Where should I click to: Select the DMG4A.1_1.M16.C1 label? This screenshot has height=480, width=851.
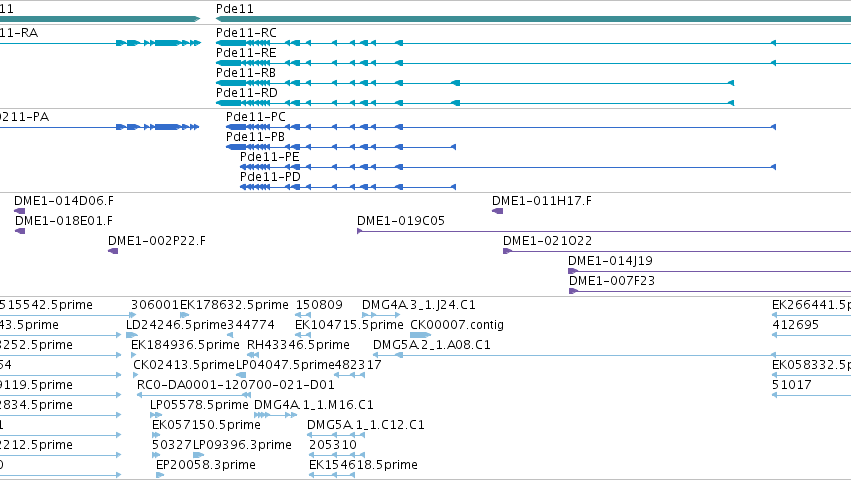pyautogui.click(x=314, y=406)
